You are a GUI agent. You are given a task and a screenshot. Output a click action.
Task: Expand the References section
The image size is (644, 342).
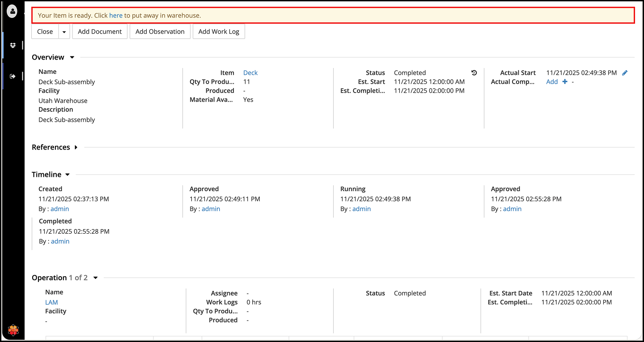76,147
